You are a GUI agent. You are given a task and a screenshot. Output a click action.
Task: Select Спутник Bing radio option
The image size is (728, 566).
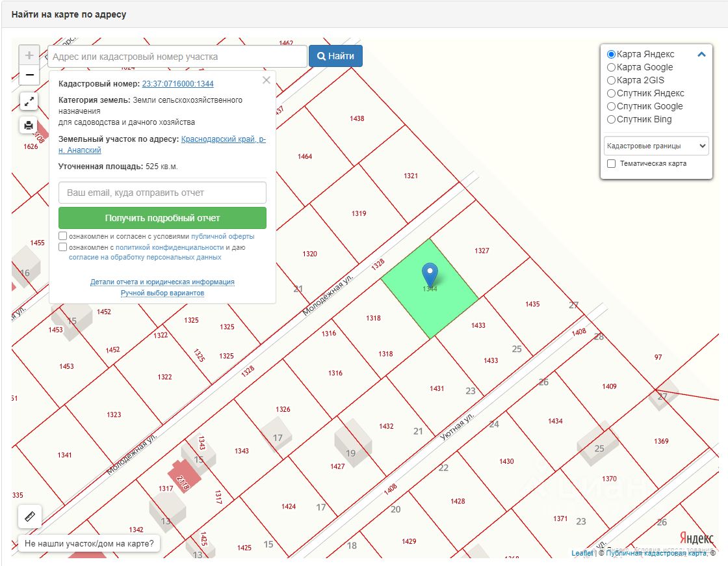pos(611,120)
